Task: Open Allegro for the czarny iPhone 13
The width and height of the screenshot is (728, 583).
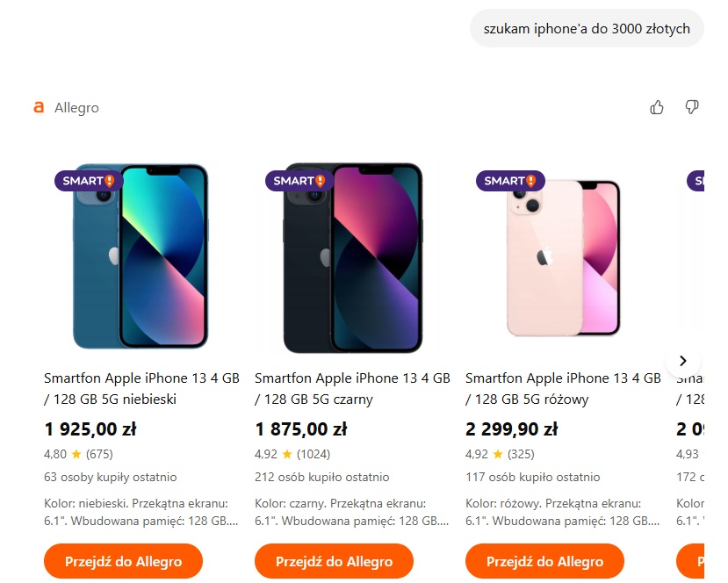Action: (334, 561)
